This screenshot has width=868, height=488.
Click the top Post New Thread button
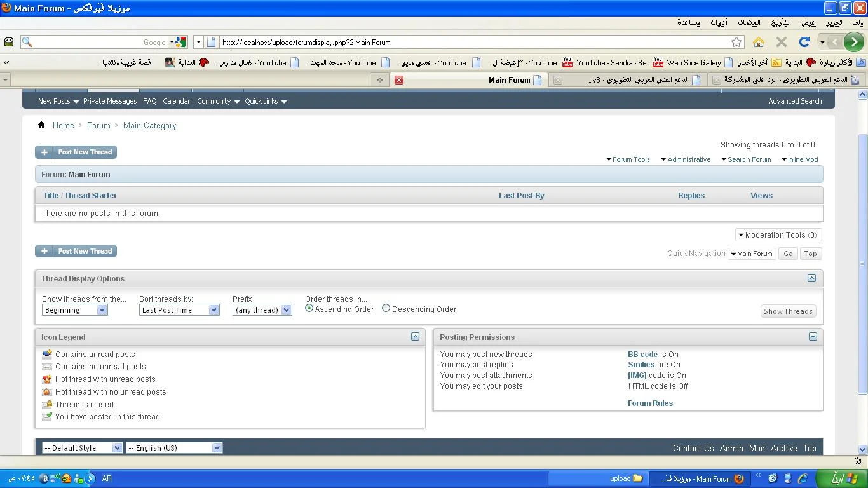tap(76, 152)
